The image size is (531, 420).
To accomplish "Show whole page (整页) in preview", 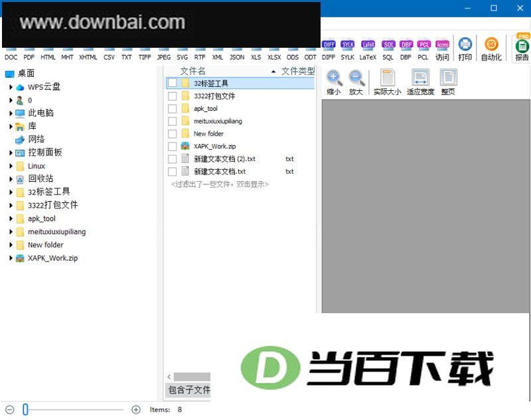I will 448,82.
